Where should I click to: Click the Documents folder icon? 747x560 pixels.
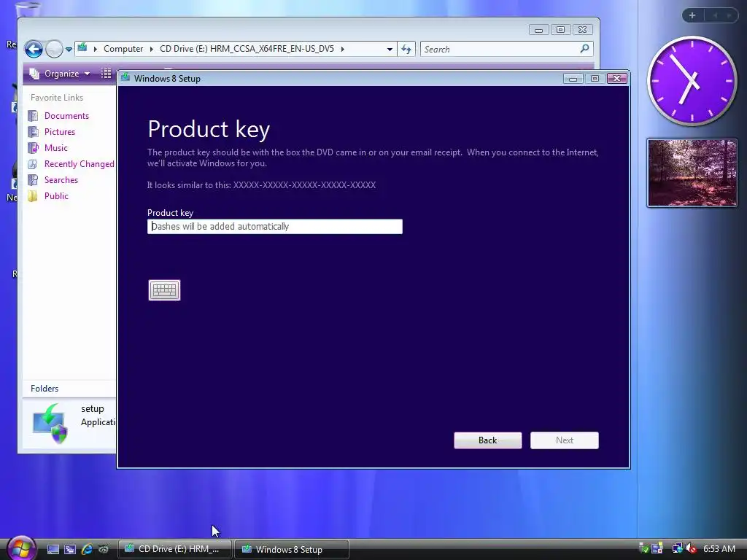(x=33, y=116)
